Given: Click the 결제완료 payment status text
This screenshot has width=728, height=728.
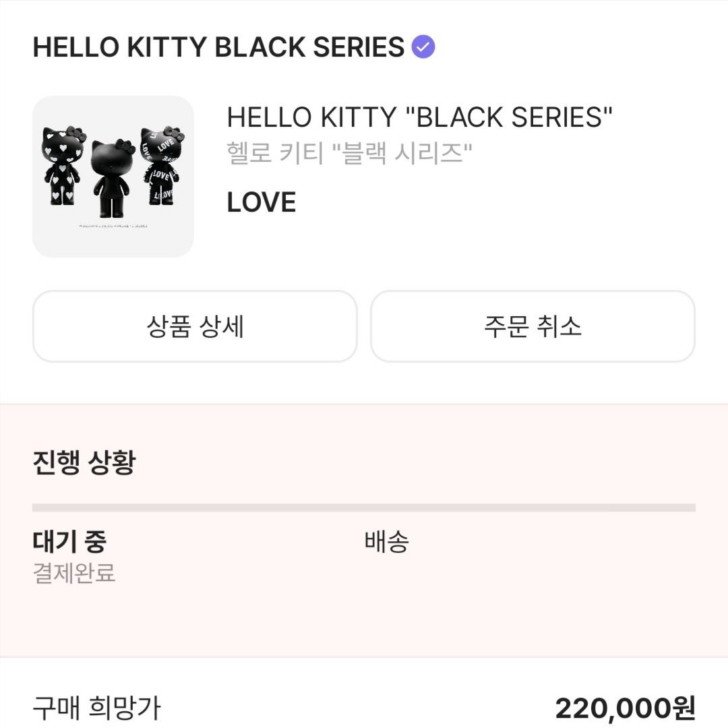Looking at the screenshot, I should coord(74,572).
